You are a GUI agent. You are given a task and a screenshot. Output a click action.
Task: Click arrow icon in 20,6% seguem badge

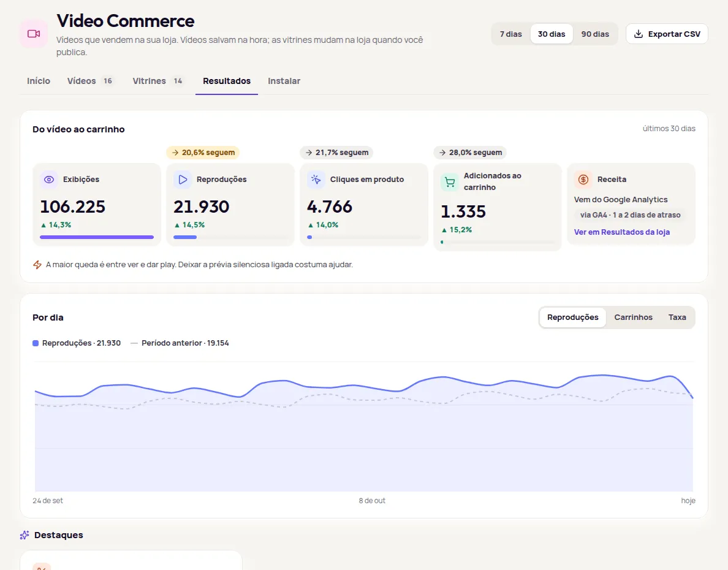pos(175,153)
